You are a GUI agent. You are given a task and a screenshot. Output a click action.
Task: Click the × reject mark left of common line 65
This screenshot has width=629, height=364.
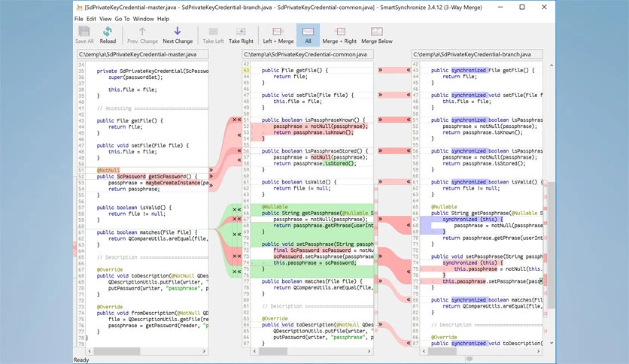(235, 209)
